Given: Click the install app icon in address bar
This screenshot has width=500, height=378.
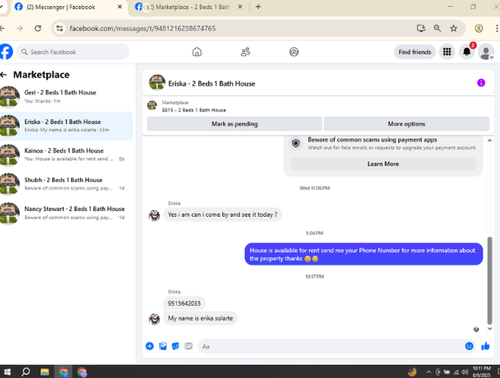Looking at the screenshot, I should point(421,28).
